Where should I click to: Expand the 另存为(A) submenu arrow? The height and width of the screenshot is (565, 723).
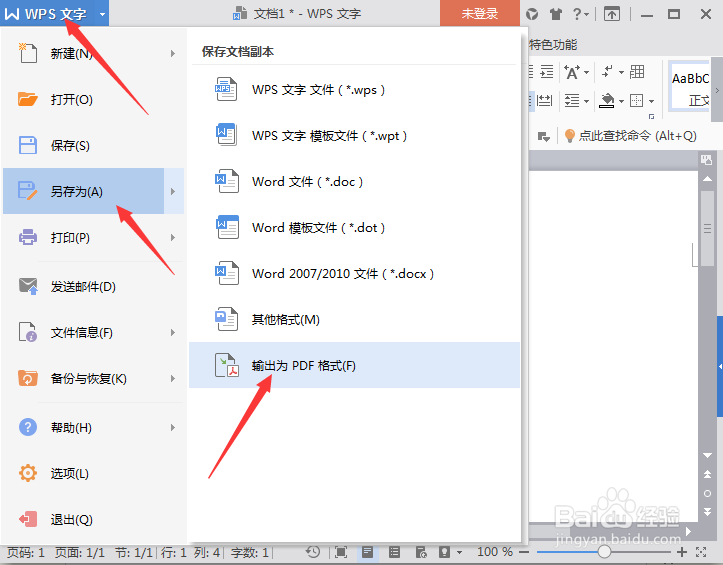(173, 191)
